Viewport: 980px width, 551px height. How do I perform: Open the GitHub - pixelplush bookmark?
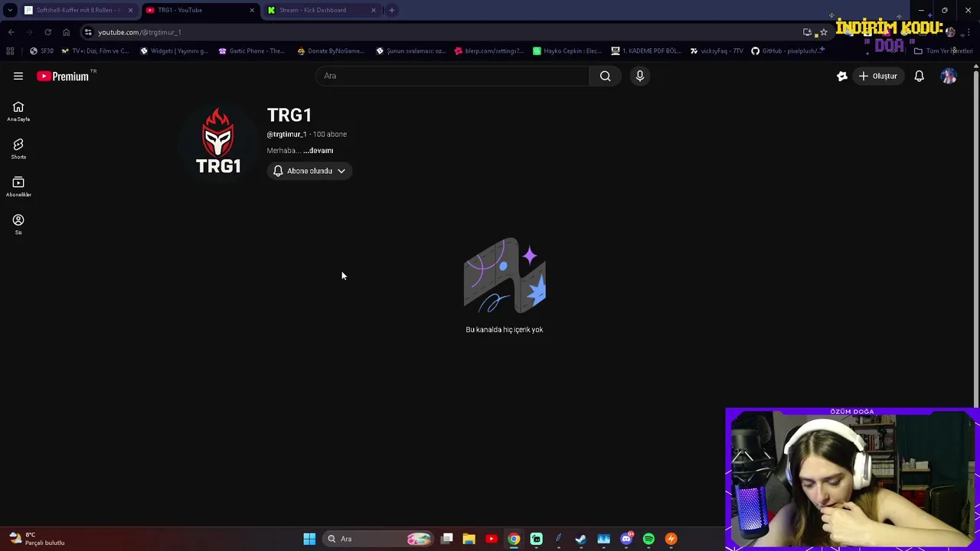pos(788,51)
